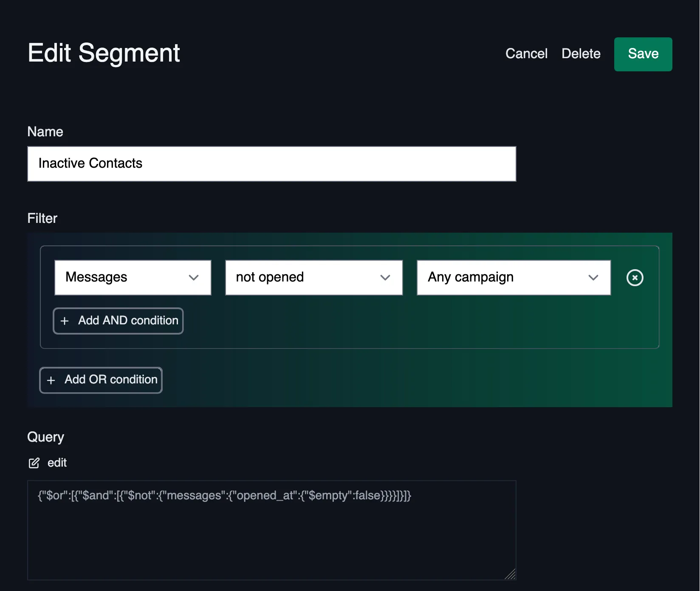This screenshot has height=591, width=700.
Task: Click the plus icon on Add OR condition
Action: tap(51, 380)
